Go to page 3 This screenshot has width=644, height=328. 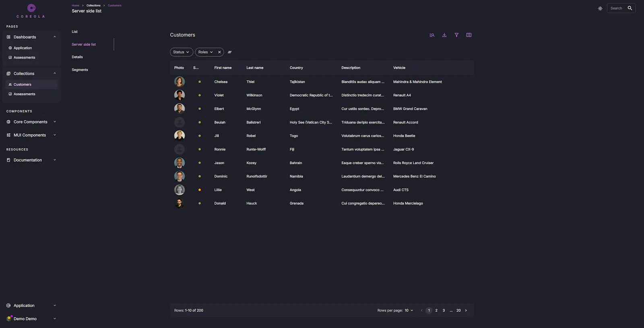444,310
